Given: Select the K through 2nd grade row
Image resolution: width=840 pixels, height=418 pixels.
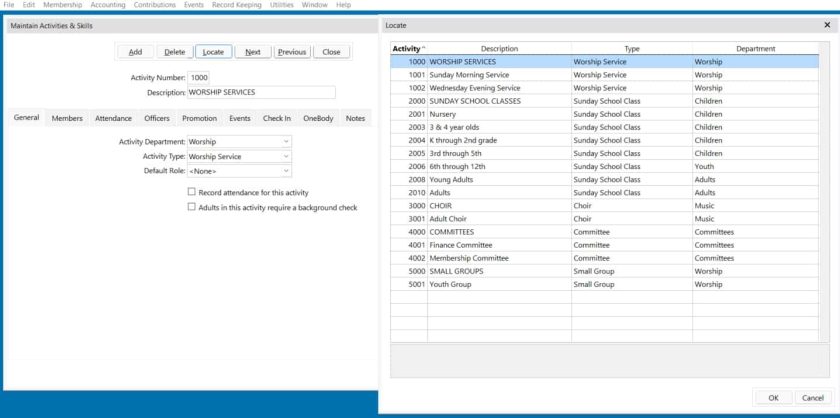Looking at the screenshot, I should [x=605, y=140].
